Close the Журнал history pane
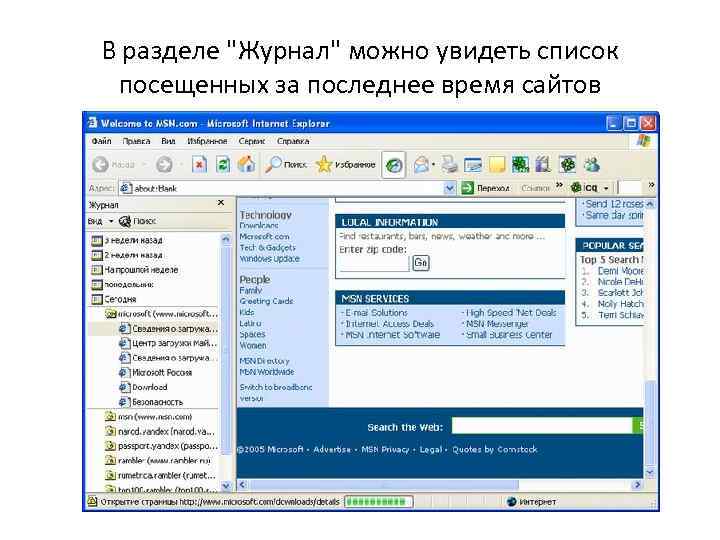Image resolution: width=720 pixels, height=540 pixels. (221, 202)
